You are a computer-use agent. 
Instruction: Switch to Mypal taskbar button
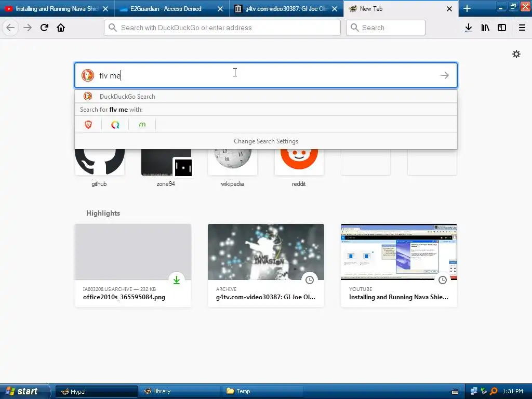click(x=96, y=391)
